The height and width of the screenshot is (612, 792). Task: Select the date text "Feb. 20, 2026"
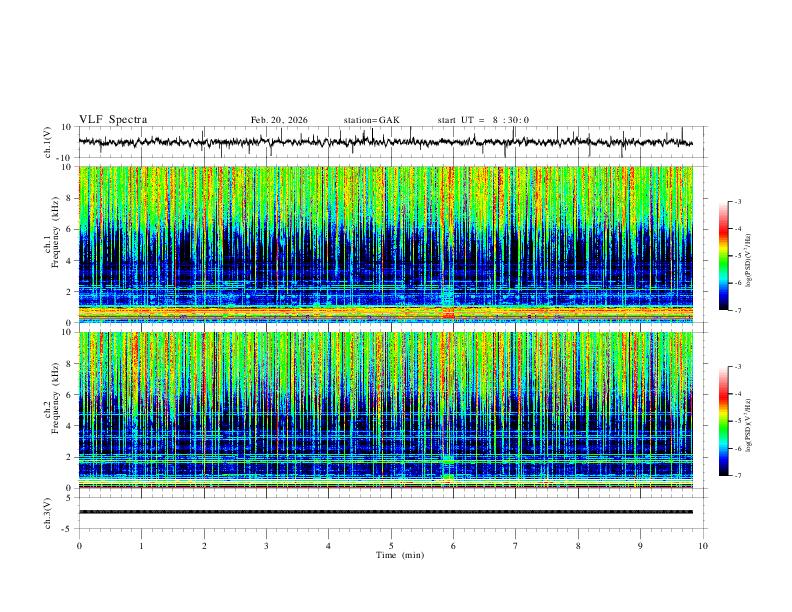coord(279,120)
